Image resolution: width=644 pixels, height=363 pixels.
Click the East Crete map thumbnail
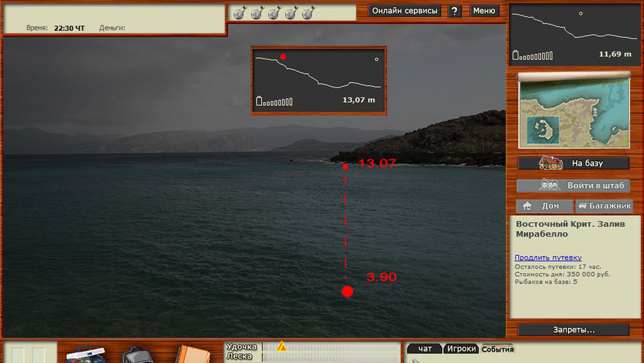(x=573, y=111)
